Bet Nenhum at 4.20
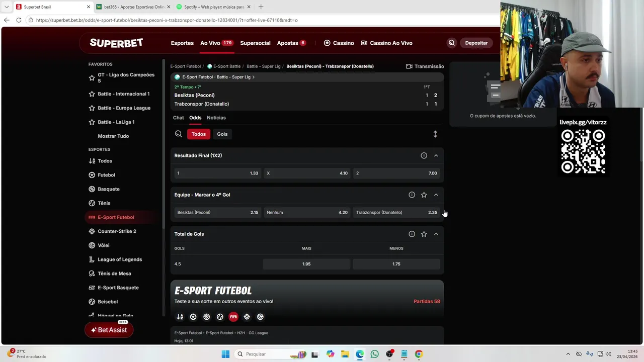The image size is (644, 362). (x=307, y=212)
